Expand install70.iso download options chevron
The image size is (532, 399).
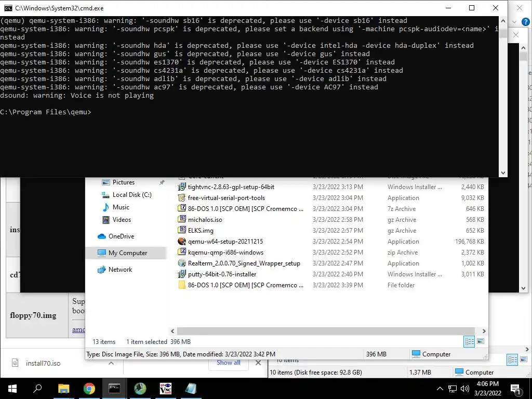(111, 363)
